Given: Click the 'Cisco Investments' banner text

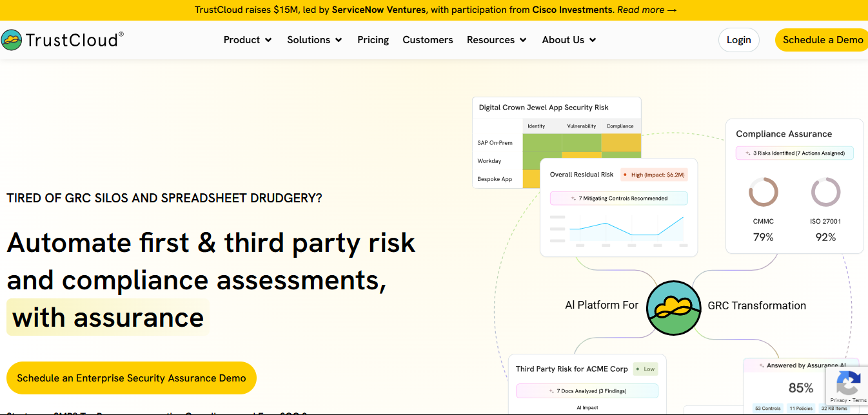Looking at the screenshot, I should tap(572, 10).
